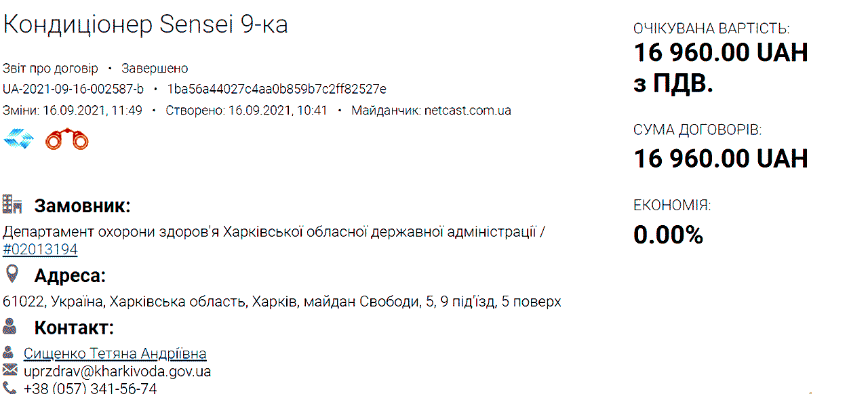
Task: Click the small person icon before Сищенко
Action: tap(8, 353)
